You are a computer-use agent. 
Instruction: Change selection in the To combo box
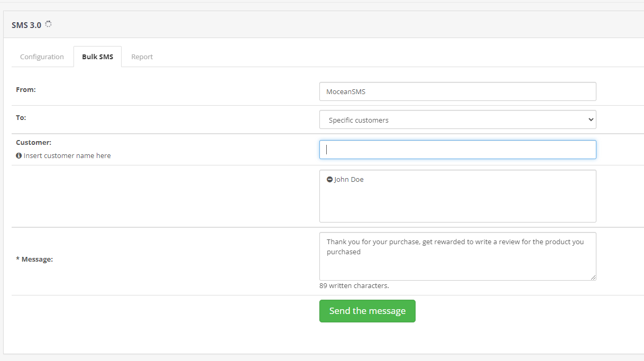coord(457,119)
